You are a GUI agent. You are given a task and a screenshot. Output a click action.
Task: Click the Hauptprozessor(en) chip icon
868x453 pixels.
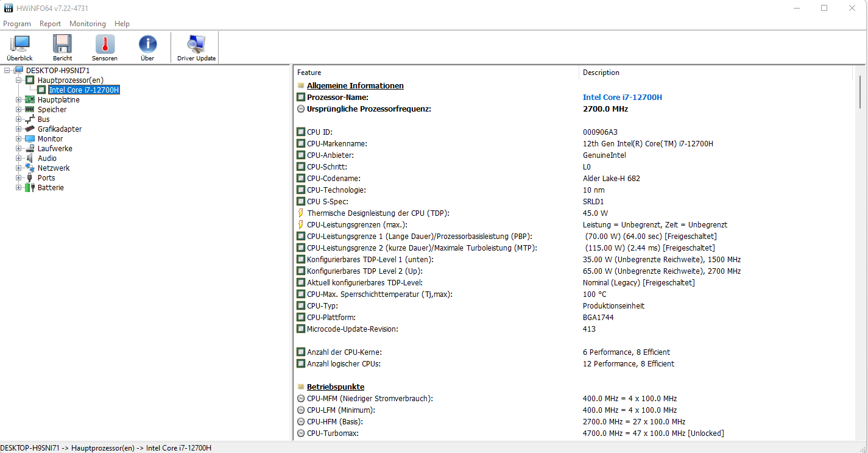(x=30, y=80)
